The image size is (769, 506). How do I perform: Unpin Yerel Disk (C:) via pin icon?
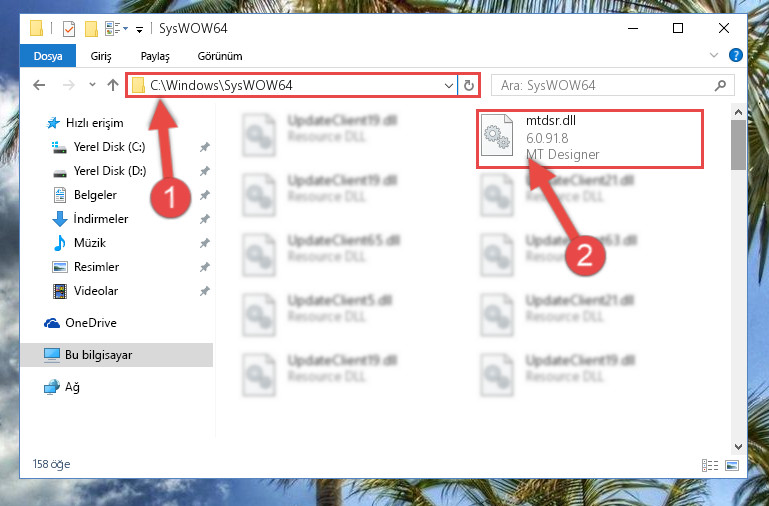click(205, 147)
